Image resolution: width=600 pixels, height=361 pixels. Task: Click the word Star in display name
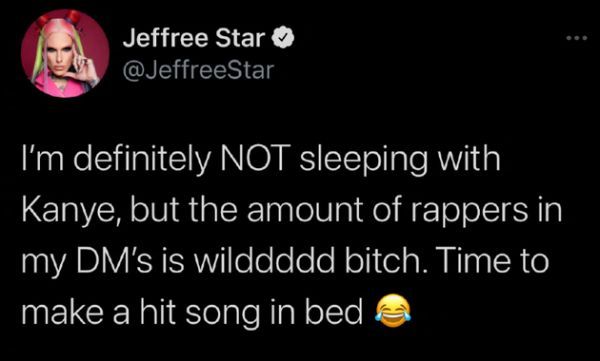(240, 38)
